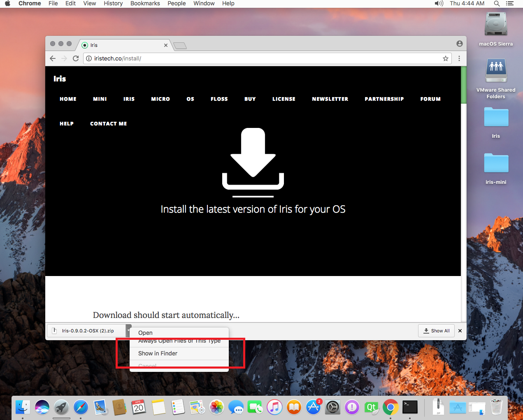Open Notes yellow pad icon in Dock

coord(158,407)
